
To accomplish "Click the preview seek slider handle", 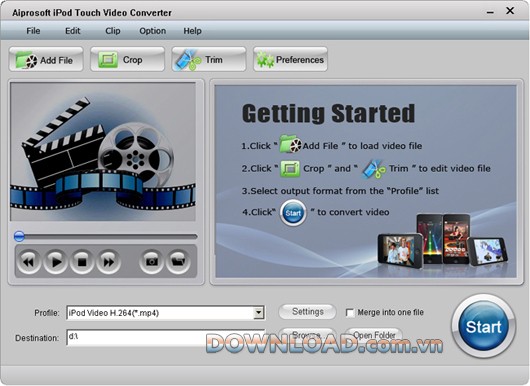I will (19, 236).
